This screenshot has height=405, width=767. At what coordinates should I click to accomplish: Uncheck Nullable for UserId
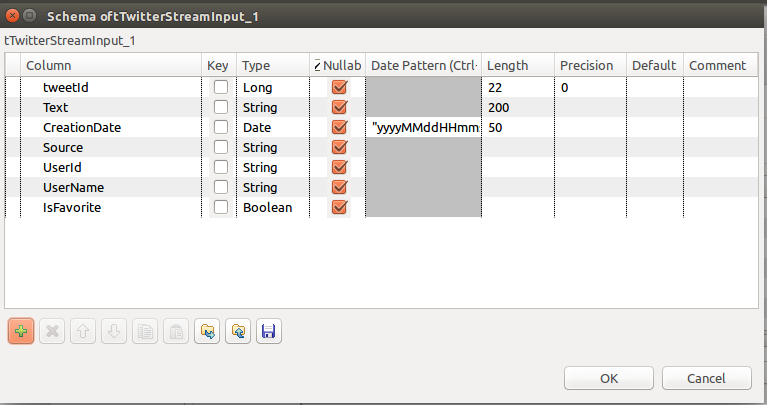tap(339, 167)
